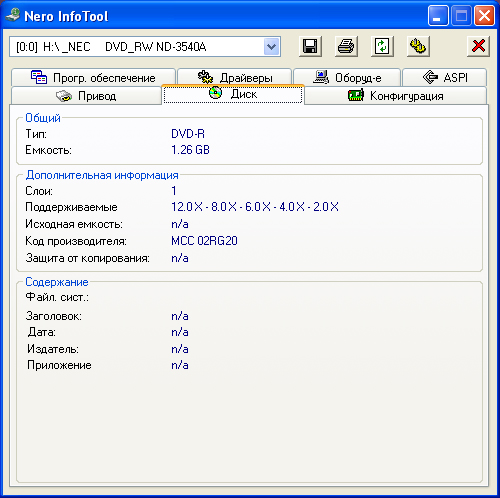The image size is (500, 498).
Task: Close the Nero InfoTool window
Action: (484, 15)
